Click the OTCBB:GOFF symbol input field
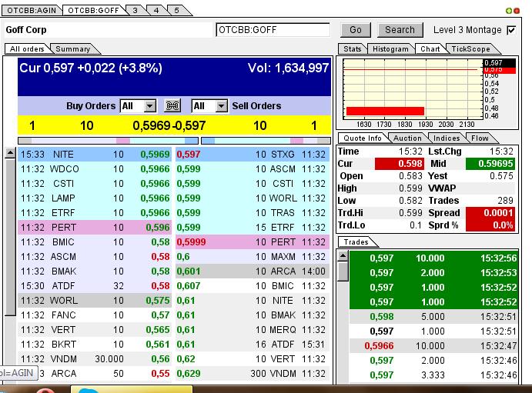This screenshot has width=532, height=393. [273, 30]
